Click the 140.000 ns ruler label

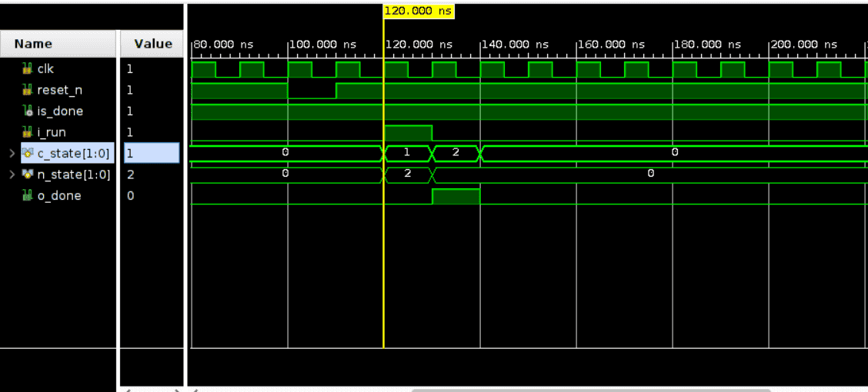click(516, 45)
